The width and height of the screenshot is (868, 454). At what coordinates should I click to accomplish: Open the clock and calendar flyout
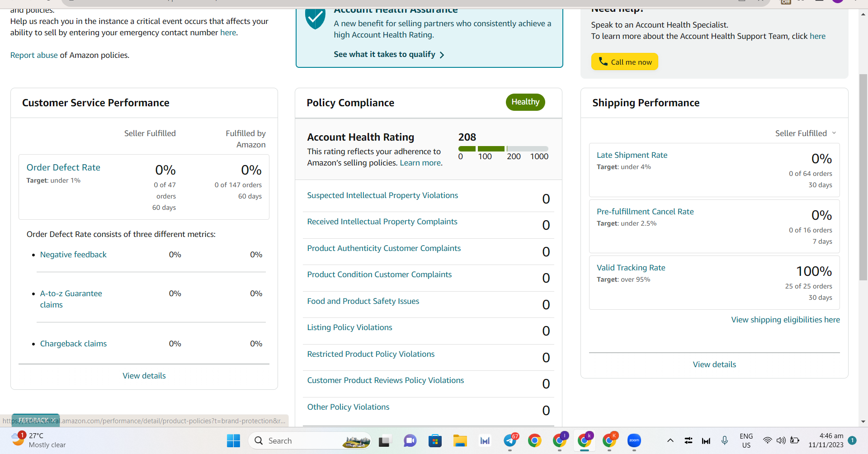tap(826, 440)
